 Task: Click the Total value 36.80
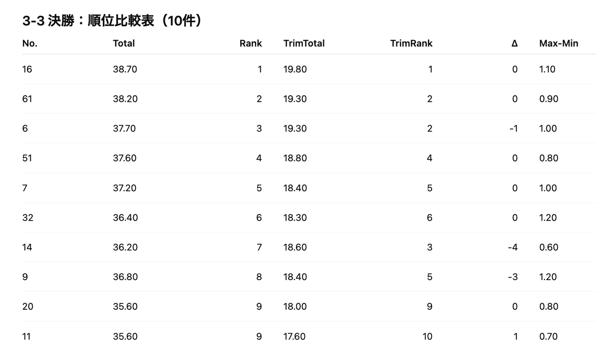click(125, 277)
